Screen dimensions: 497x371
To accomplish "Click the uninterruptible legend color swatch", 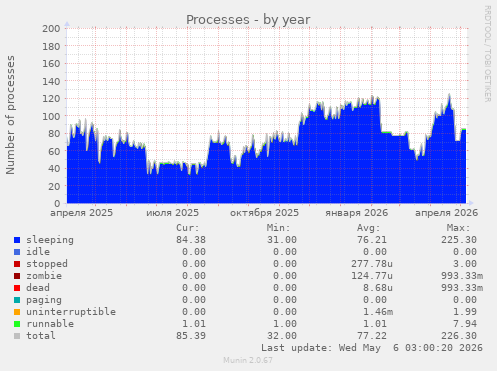I will click(x=17, y=312).
